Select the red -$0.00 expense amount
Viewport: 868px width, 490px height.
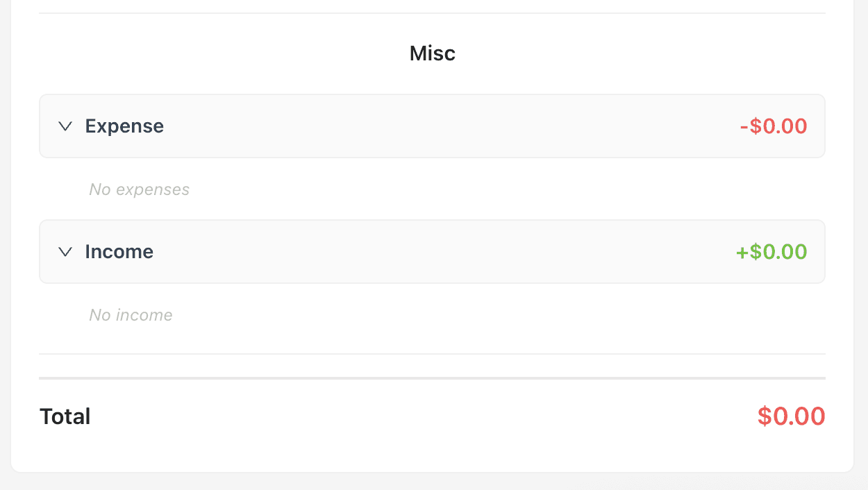tap(774, 126)
